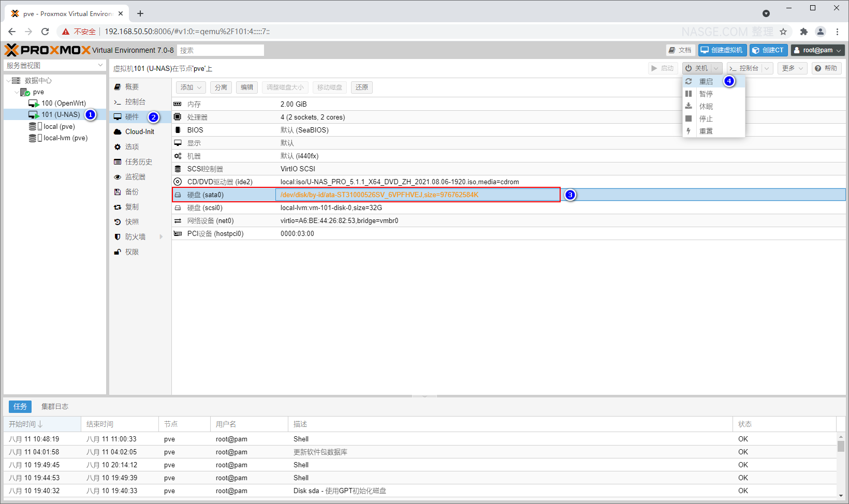849x504 pixels.
Task: Open the 权限 permissions section
Action: click(140, 252)
